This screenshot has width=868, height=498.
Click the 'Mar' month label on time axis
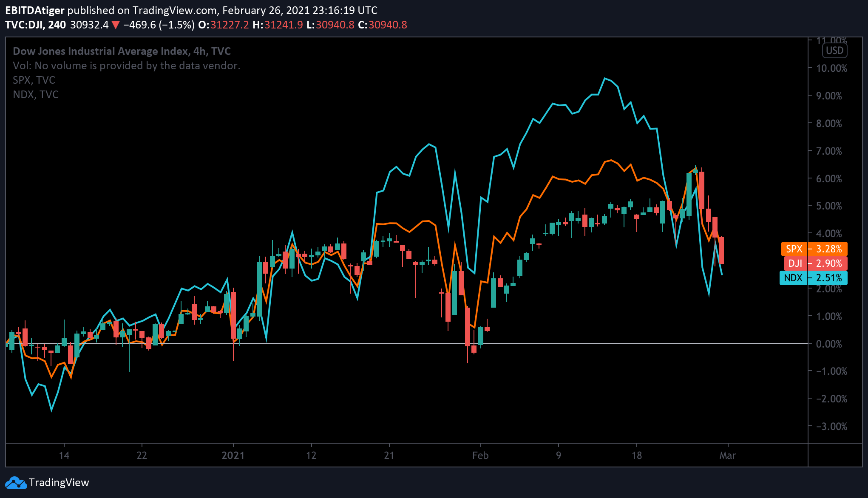[x=728, y=456]
